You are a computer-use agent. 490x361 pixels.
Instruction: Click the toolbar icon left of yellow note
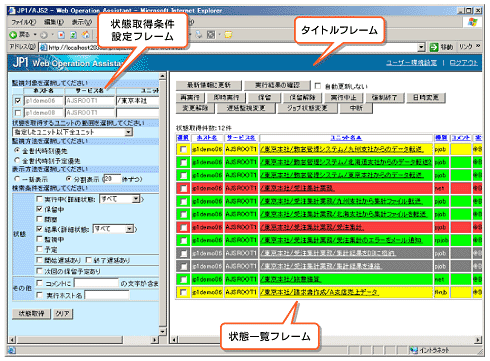click(211, 35)
